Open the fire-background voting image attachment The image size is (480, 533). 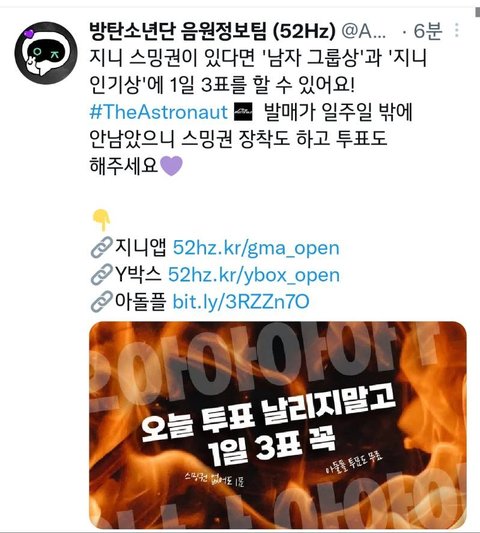point(278,425)
